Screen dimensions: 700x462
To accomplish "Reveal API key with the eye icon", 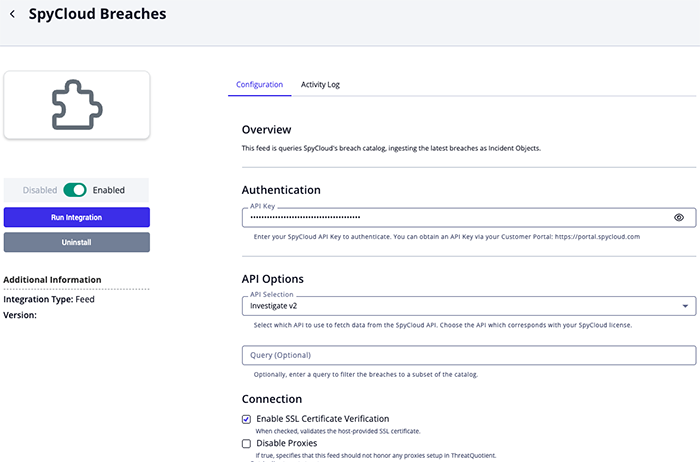I will point(679,217).
